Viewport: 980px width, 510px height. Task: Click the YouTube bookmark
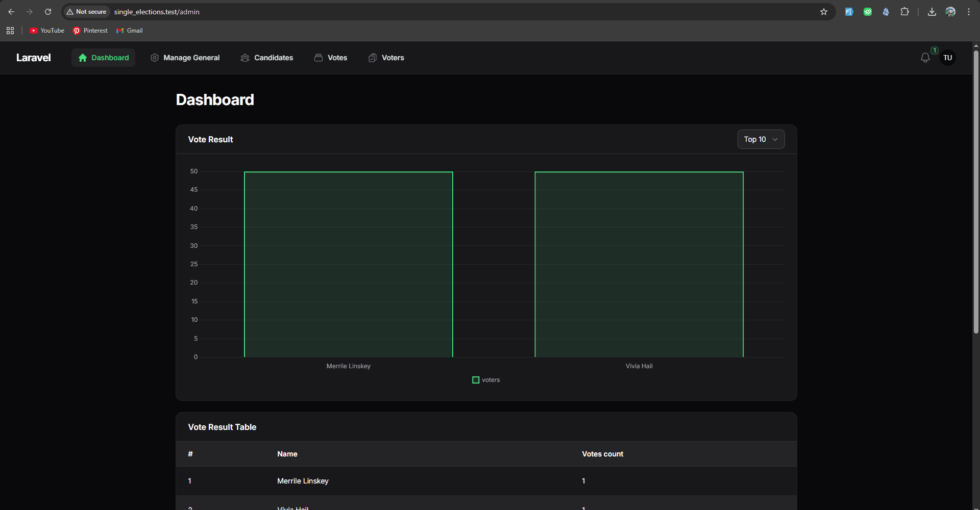(47, 31)
